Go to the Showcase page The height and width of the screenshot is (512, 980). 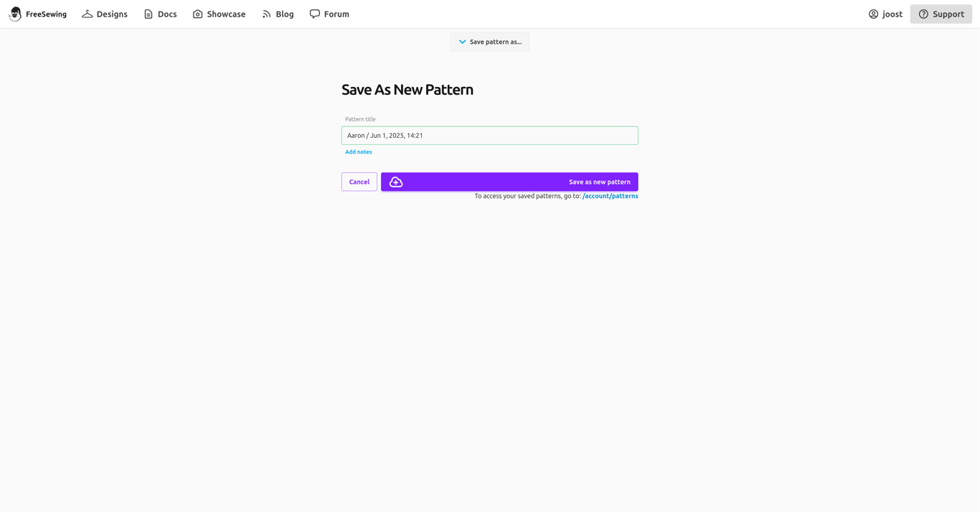point(219,14)
